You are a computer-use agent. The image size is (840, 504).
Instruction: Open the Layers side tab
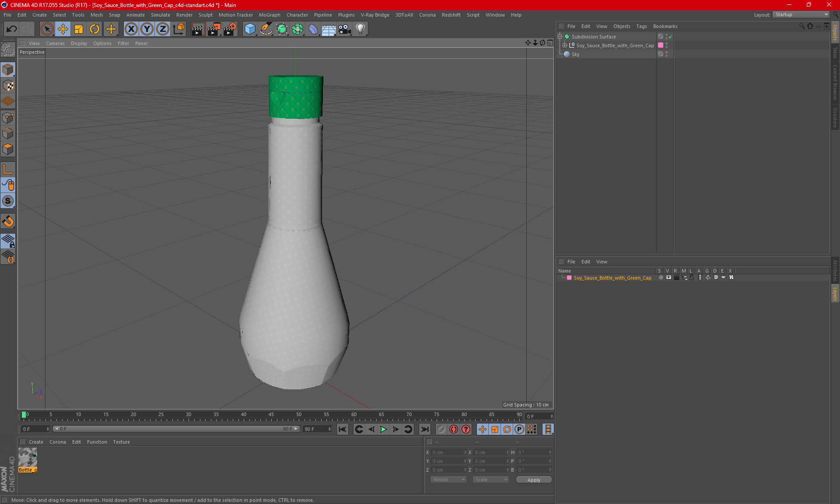pyautogui.click(x=835, y=294)
